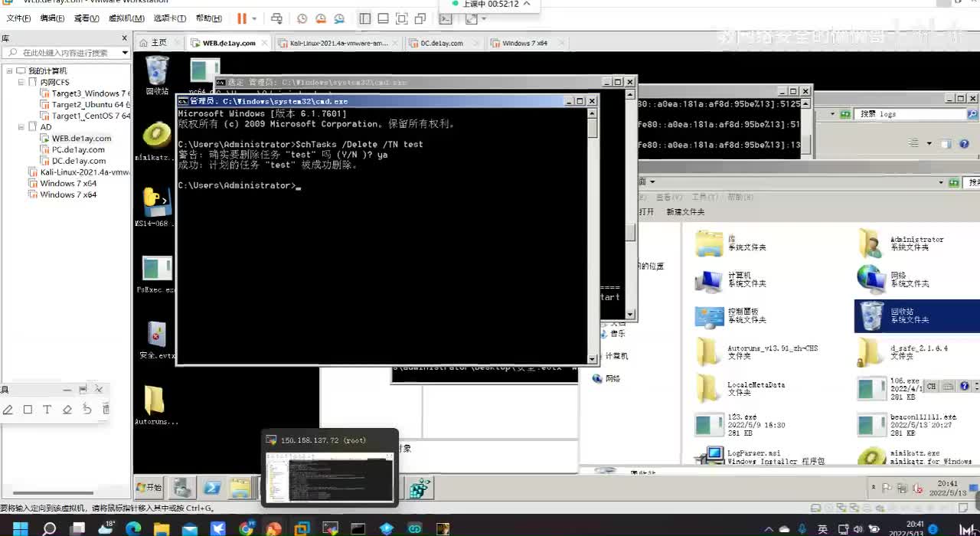Open the 编辑(E) menu
980x536 pixels.
(x=52, y=18)
